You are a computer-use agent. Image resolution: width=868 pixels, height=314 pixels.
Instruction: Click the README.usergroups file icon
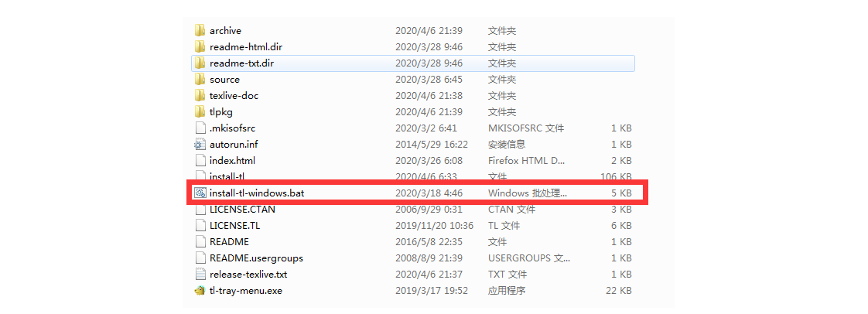pos(200,258)
